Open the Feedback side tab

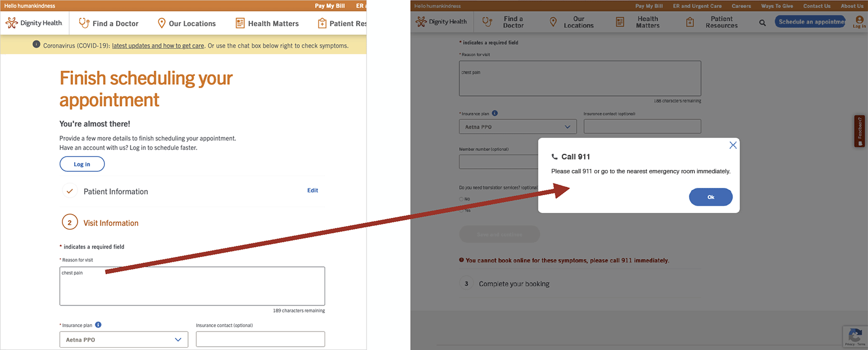[x=860, y=131]
